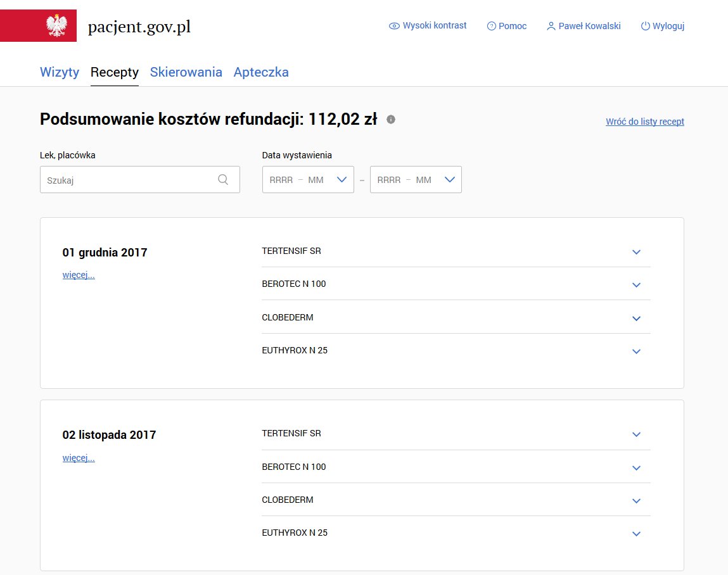Image resolution: width=728 pixels, height=575 pixels.
Task: Open the start date dropdown
Action: 342,180
